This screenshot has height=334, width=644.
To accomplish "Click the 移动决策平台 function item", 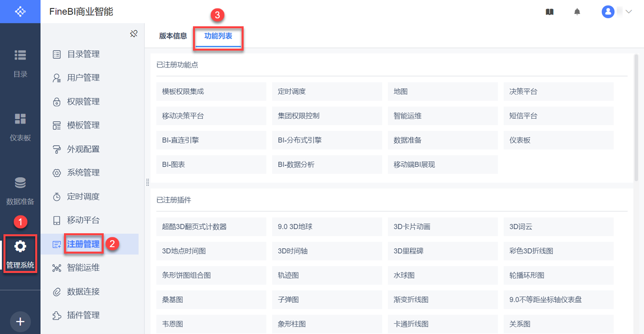I will (x=211, y=116).
